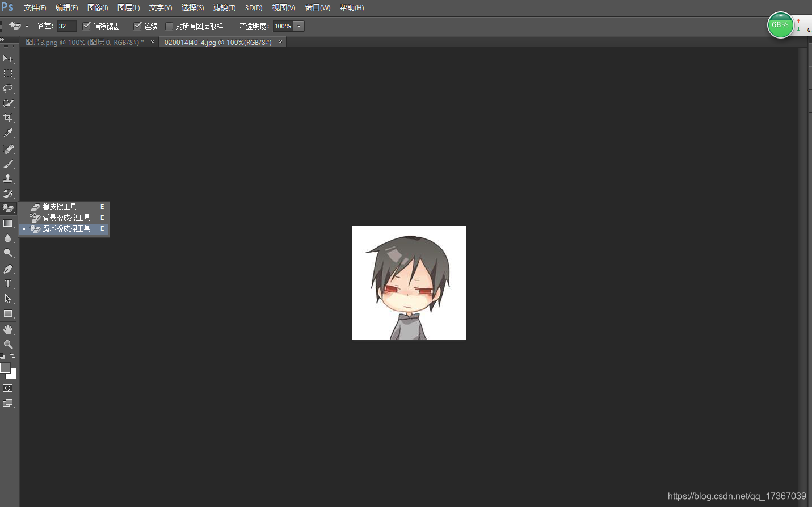Viewport: 812px width, 507px height.
Task: Select the Gradient tool
Action: pyautogui.click(x=8, y=223)
